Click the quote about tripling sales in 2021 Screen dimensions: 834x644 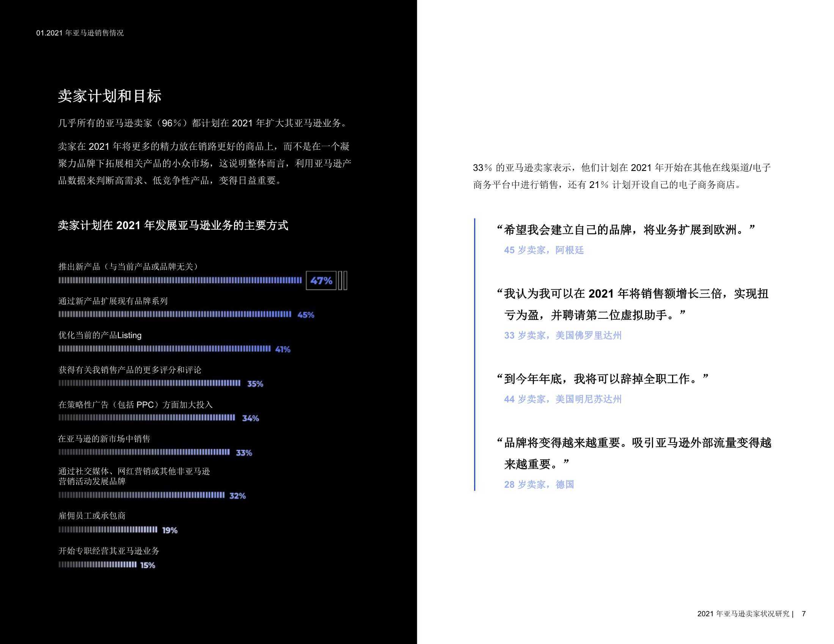coord(633,304)
